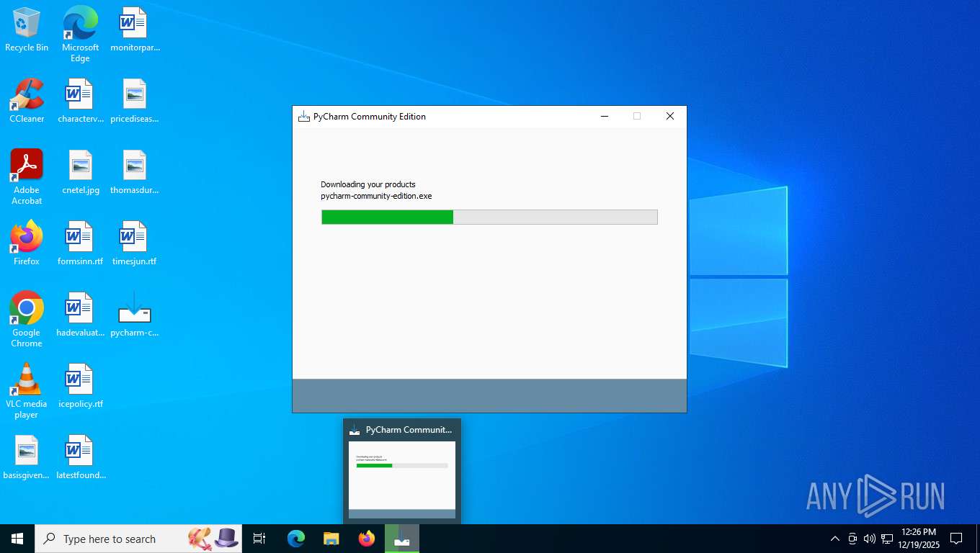Open Google Chrome desktop shortcut
This screenshot has height=553, width=980.
point(27,320)
